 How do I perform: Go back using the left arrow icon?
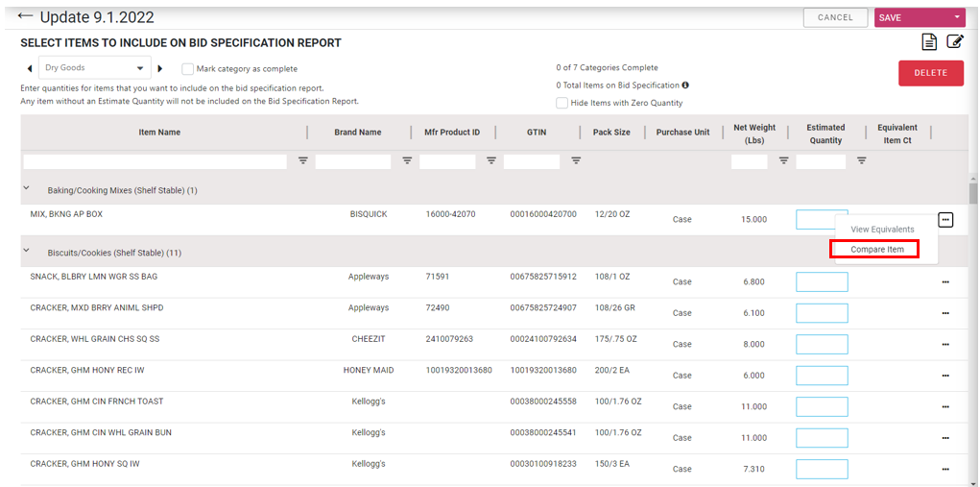coord(26,15)
